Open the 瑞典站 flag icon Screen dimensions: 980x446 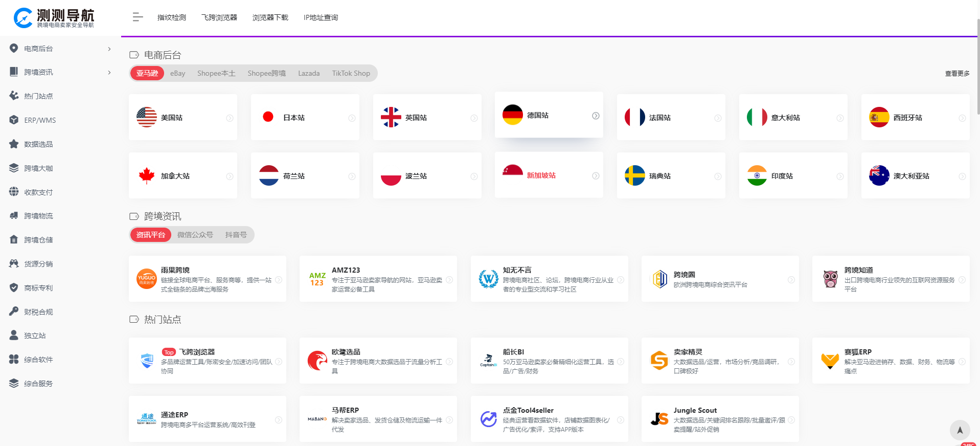635,175
